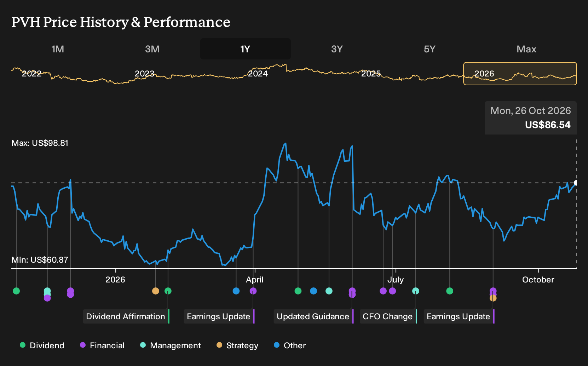Click the purple dot just left of July

383,291
